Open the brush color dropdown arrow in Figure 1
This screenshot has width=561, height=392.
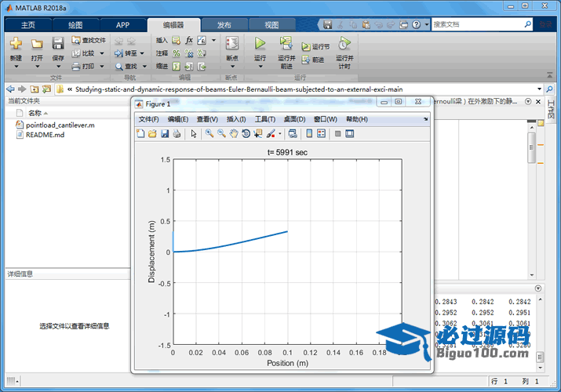click(x=280, y=134)
